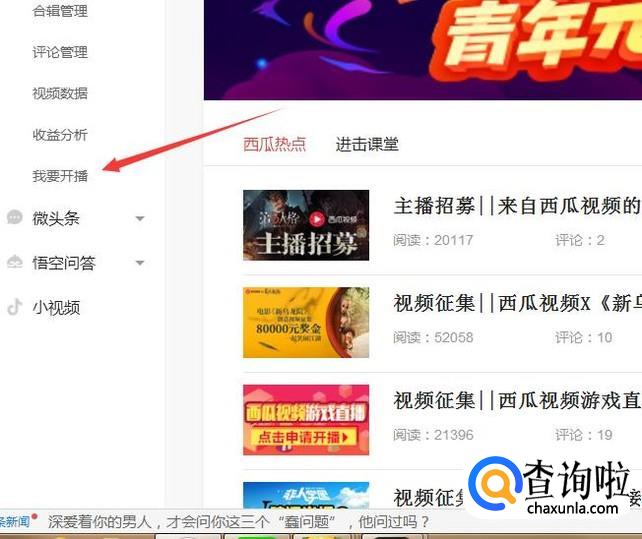This screenshot has width=642, height=539.
Task: Switch to the 进击课堂 tab
Action: click(x=367, y=144)
